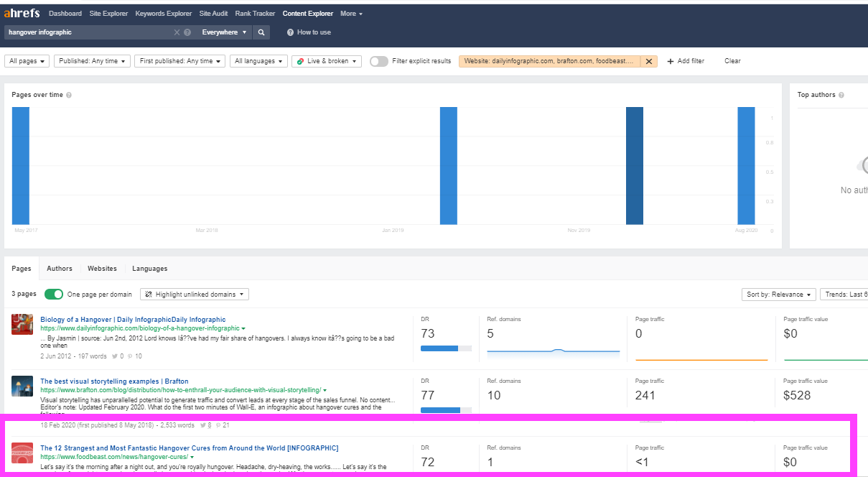
Task: Click the May 2017 bar in the chart
Action: coord(21,166)
